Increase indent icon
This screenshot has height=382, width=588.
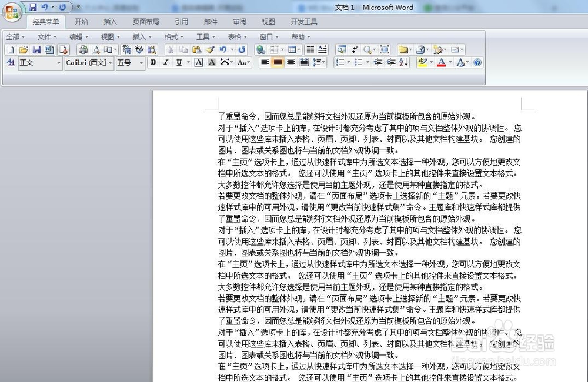pyautogui.click(x=391, y=63)
